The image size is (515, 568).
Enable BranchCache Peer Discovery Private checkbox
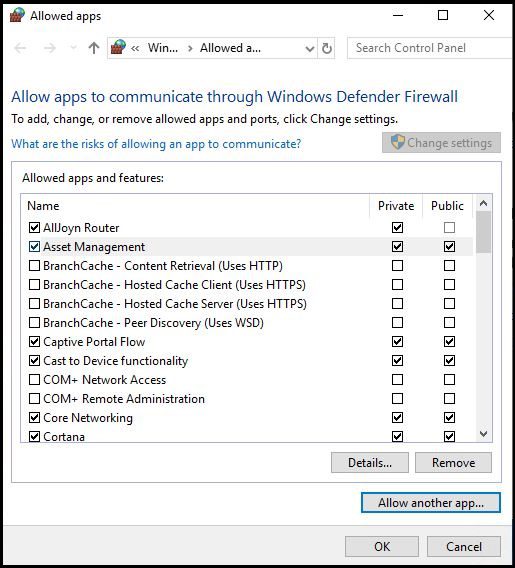[397, 322]
